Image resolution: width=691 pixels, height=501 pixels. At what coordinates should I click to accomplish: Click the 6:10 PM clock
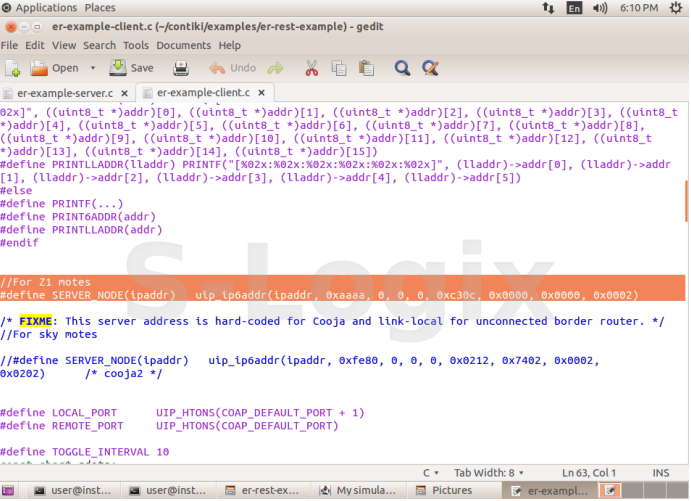point(639,7)
